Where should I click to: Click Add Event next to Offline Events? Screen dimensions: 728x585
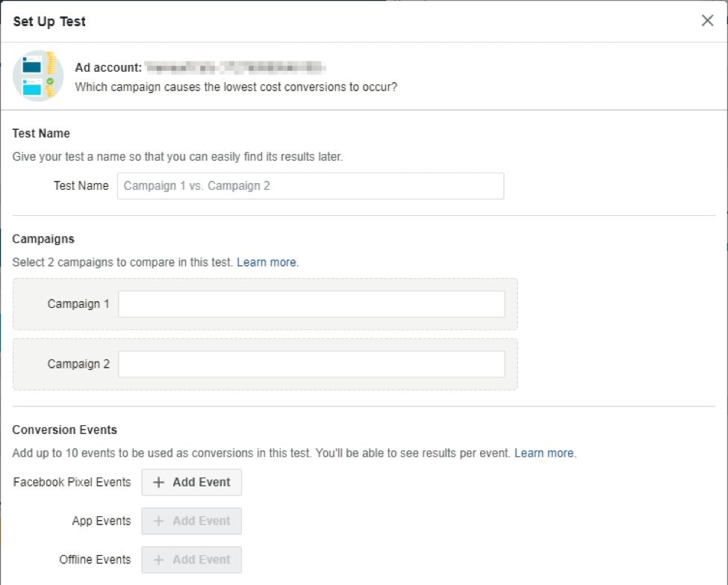(x=192, y=560)
